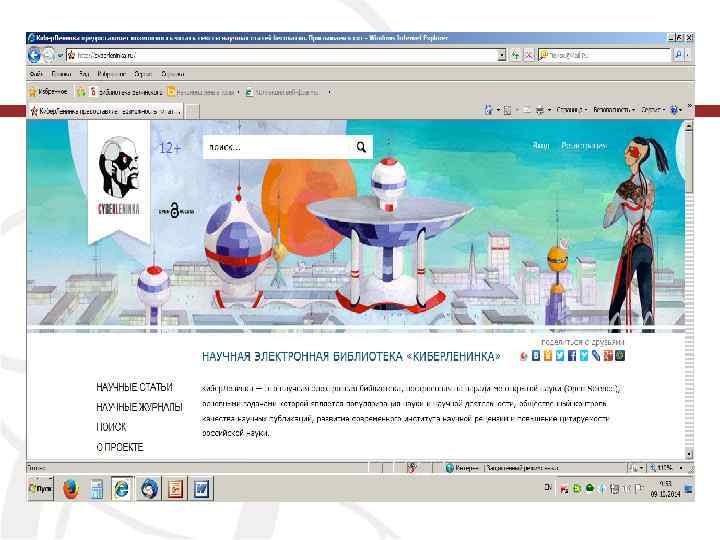Image resolution: width=720 pixels, height=540 pixels.
Task: Click the Print icon in command bar
Action: 540,110
